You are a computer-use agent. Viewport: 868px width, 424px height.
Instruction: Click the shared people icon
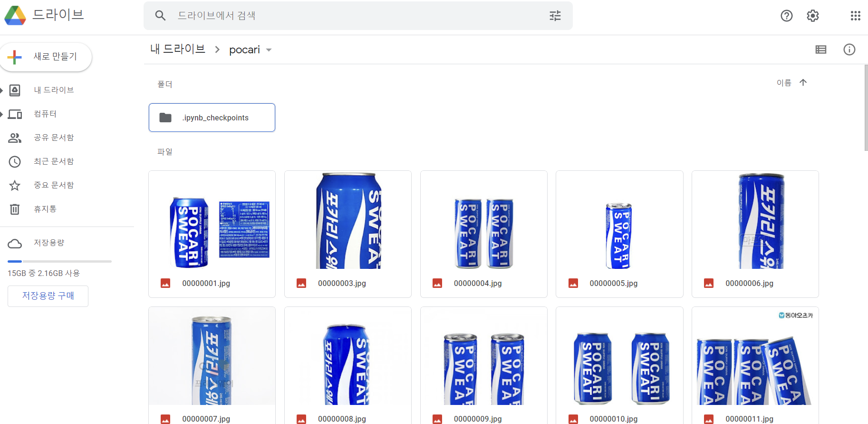(x=15, y=138)
